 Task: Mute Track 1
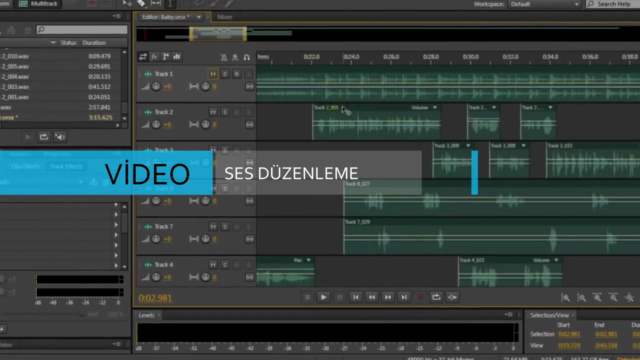pos(213,74)
